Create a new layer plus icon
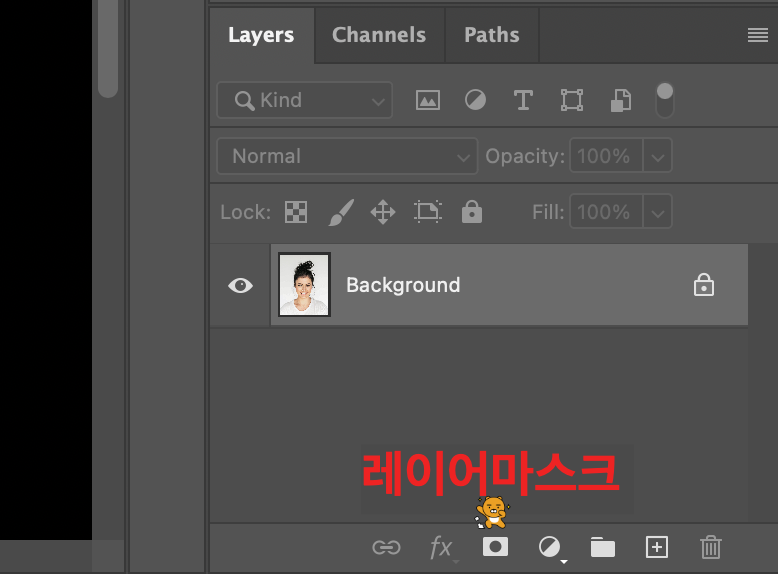The height and width of the screenshot is (574, 778). (x=657, y=547)
